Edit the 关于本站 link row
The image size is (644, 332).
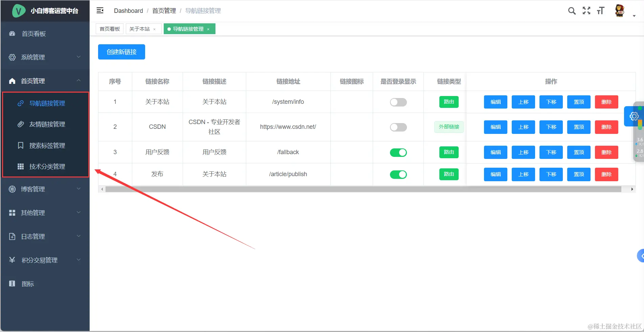point(496,102)
